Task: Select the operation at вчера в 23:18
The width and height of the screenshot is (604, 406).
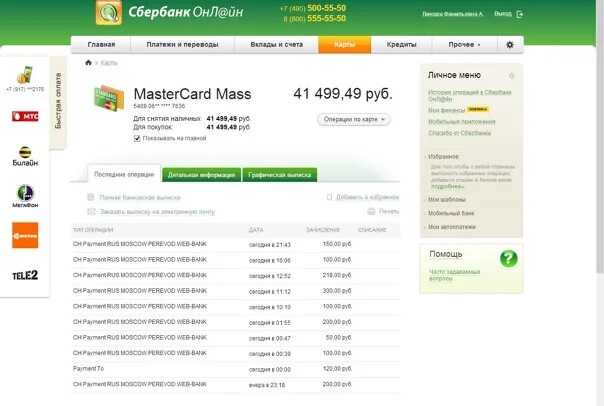Action: click(x=235, y=384)
